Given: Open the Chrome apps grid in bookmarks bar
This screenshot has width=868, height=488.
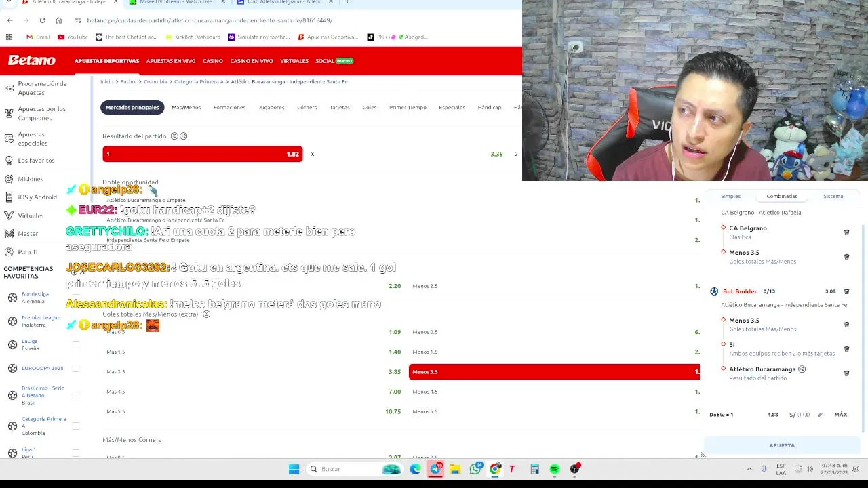Looking at the screenshot, I should [x=9, y=37].
